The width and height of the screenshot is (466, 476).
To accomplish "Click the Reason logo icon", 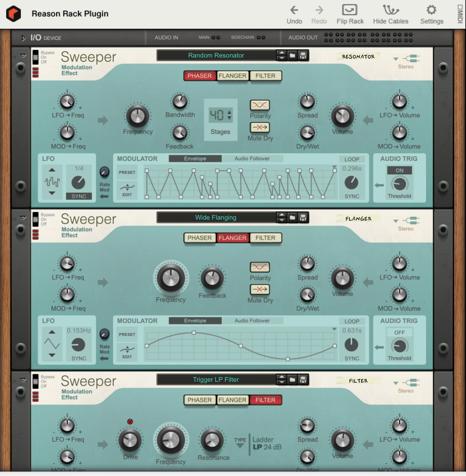I will (14, 14).
